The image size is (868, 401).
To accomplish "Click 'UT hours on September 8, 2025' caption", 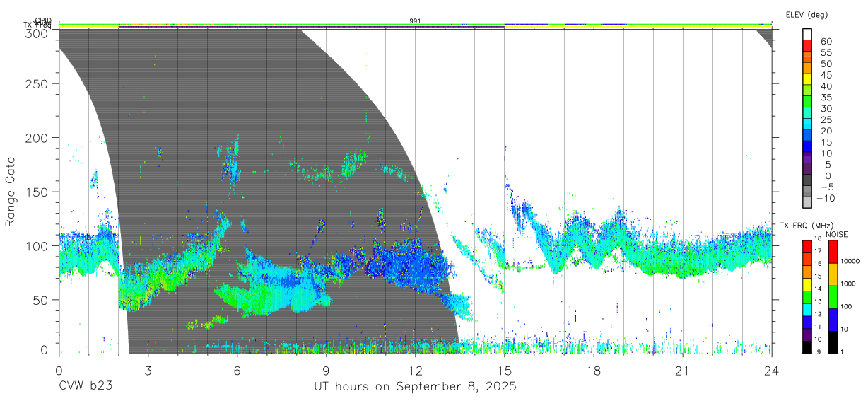I will [x=415, y=387].
